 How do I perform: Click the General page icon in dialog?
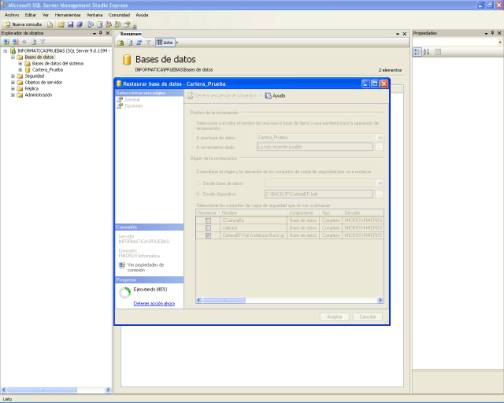pos(120,100)
